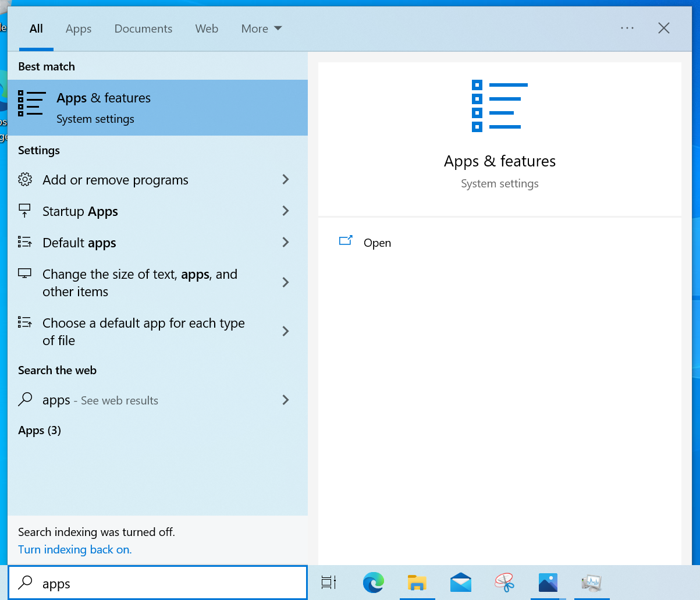The height and width of the screenshot is (600, 700).
Task: Click the magnifier icon in the search box
Action: [x=25, y=583]
